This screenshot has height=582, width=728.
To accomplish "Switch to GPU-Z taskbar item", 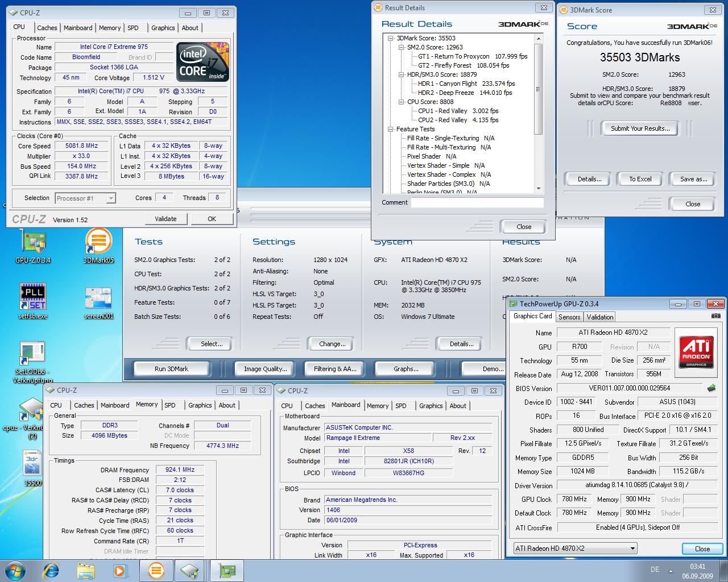I will (227, 570).
